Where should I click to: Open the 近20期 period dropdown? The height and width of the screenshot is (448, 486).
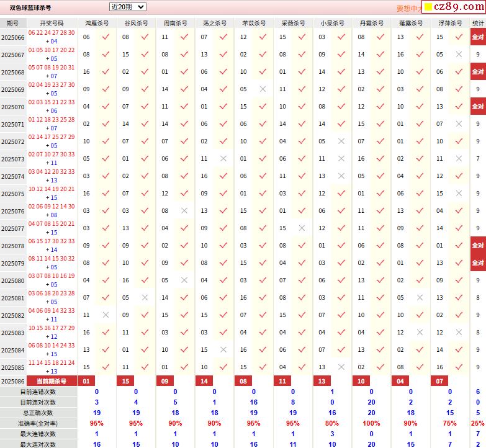pyautogui.click(x=127, y=7)
